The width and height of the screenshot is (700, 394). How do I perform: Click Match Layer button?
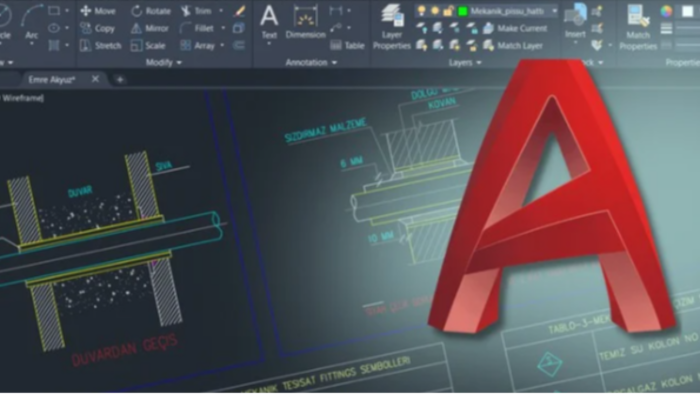coord(512,45)
